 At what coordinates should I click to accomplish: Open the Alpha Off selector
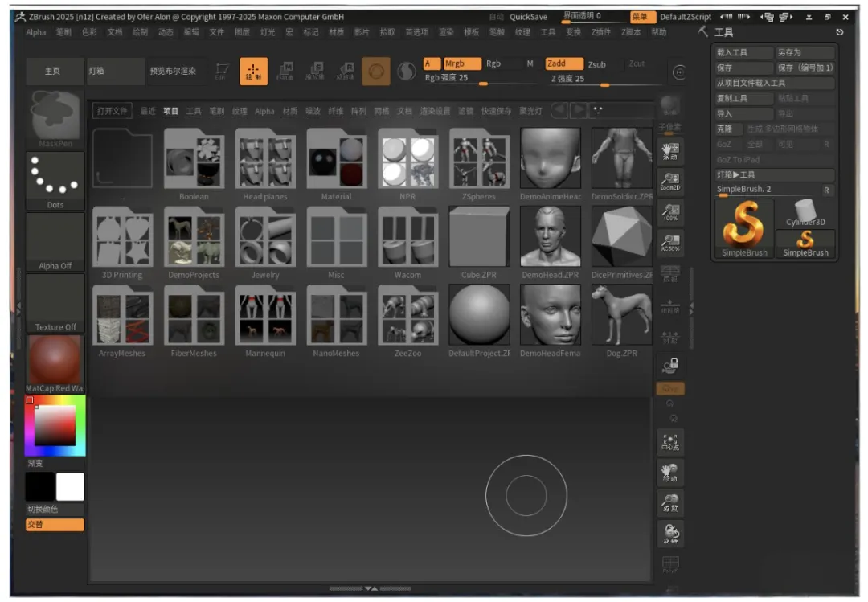(55, 242)
